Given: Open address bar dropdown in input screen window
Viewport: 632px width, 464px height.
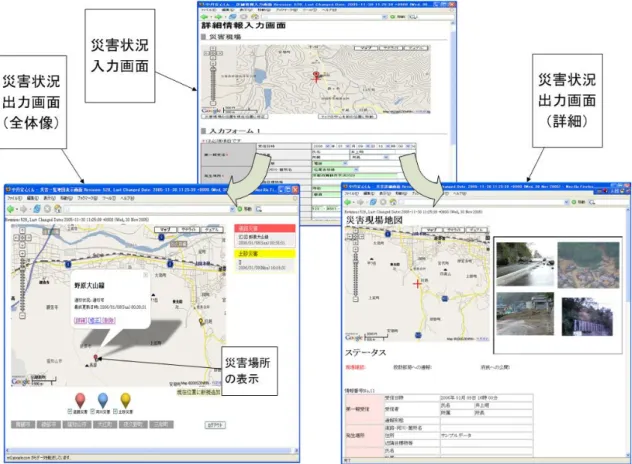Looking at the screenshot, I should click(x=384, y=17).
